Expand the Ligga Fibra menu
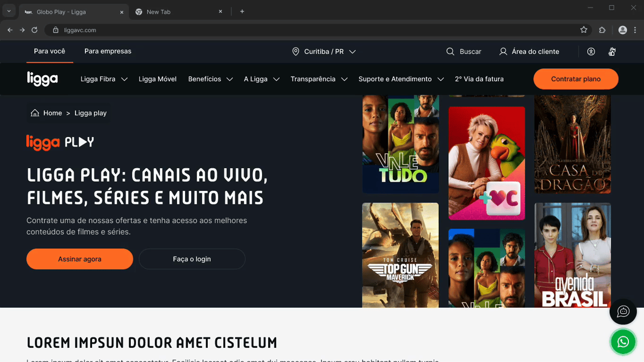644x362 pixels. tap(104, 79)
